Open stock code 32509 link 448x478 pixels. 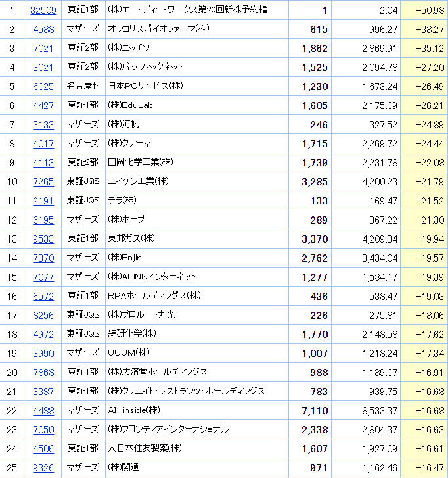[x=43, y=11]
